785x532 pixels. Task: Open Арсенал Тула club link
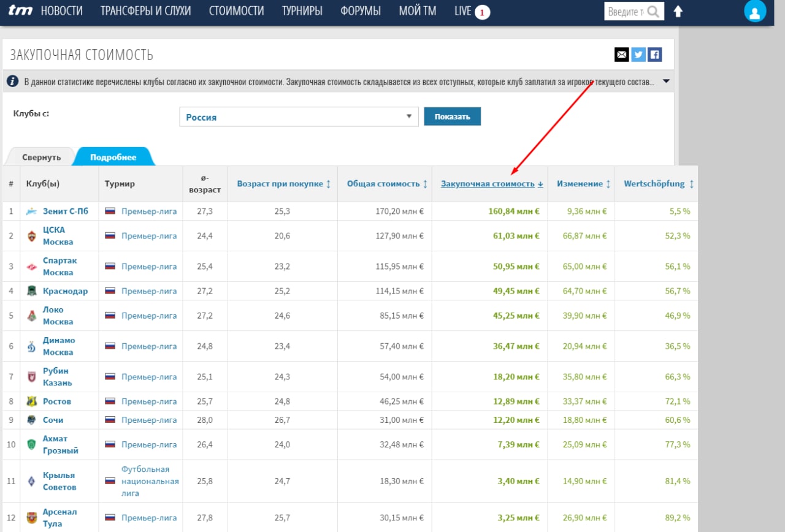click(60, 518)
